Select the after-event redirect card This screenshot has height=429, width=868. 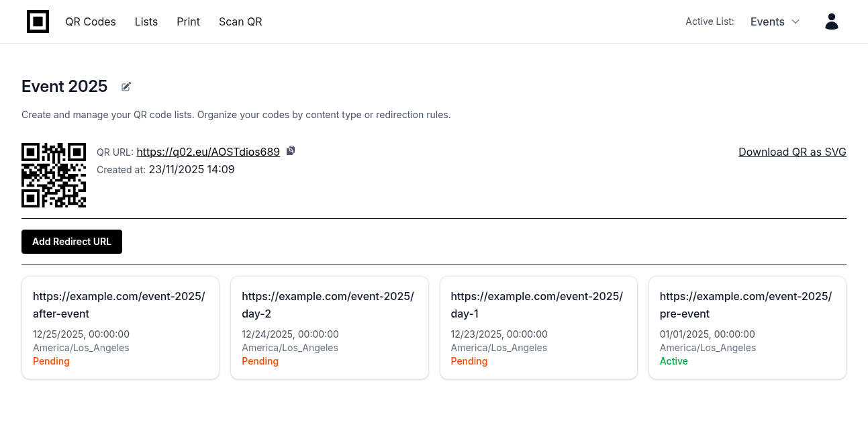pyautogui.click(x=120, y=328)
